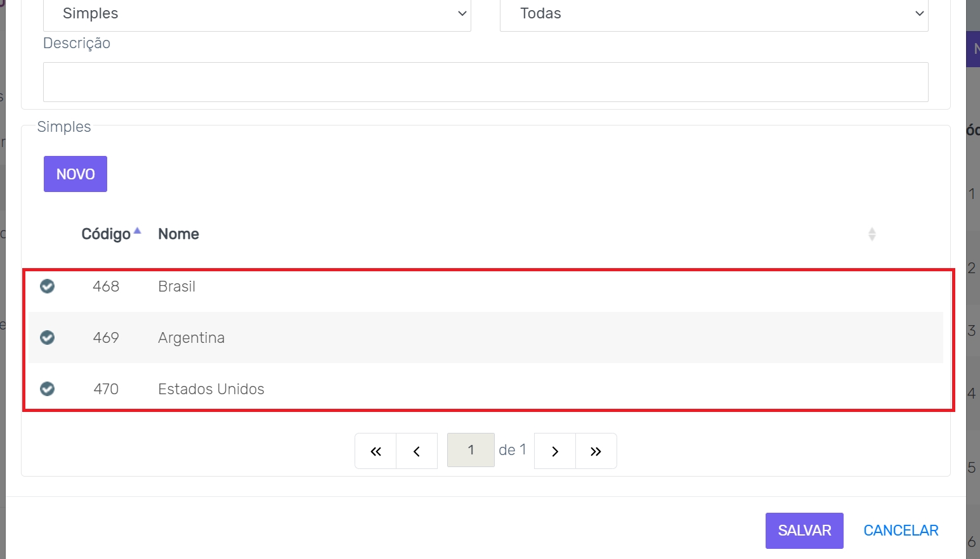Click the Nome column header
Viewport: 980px width, 559px height.
[x=178, y=235]
